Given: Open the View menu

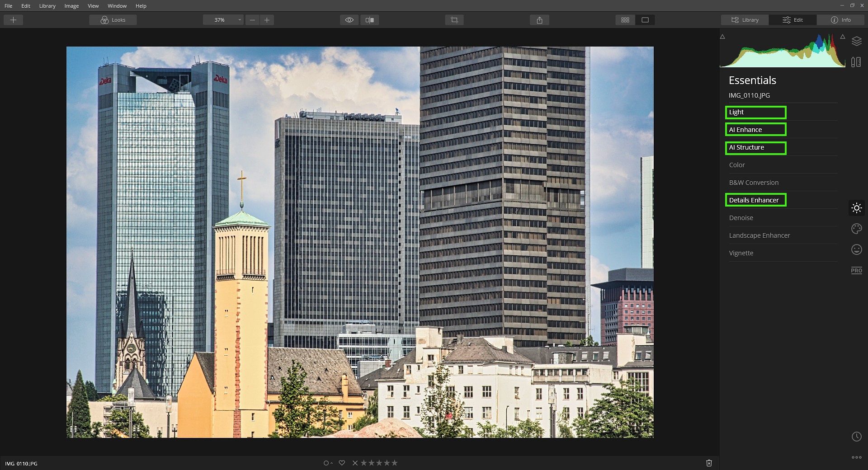Looking at the screenshot, I should 93,6.
